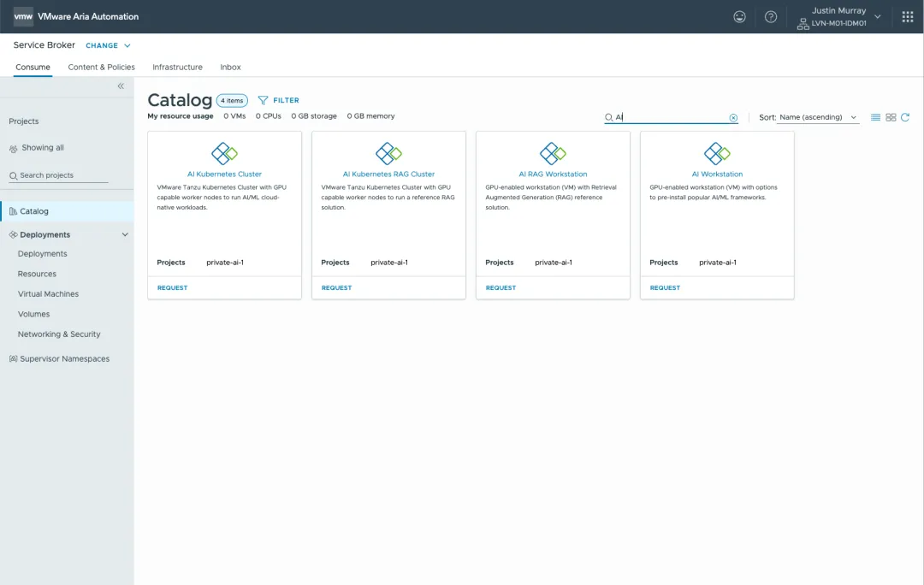Switch to the Infrastructure tab

tap(177, 67)
